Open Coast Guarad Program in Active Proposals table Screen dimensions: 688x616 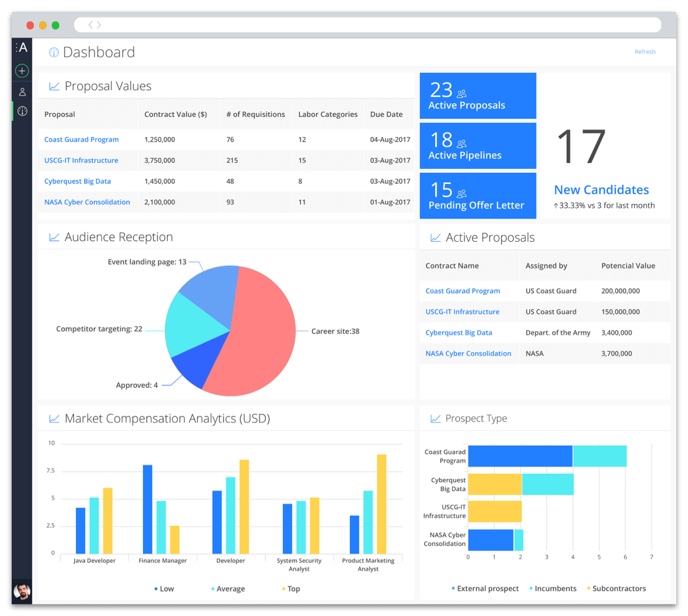(463, 291)
